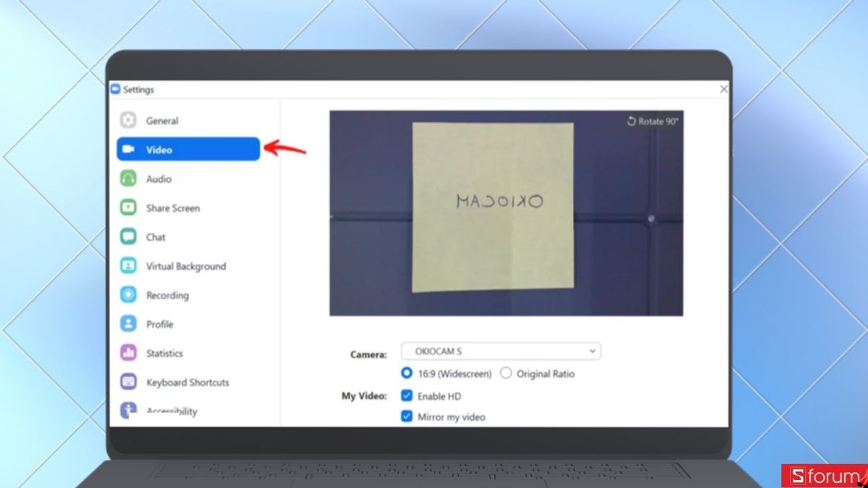Select the Keyboard Shortcuts icon
This screenshot has width=868, height=488.
[x=128, y=382]
